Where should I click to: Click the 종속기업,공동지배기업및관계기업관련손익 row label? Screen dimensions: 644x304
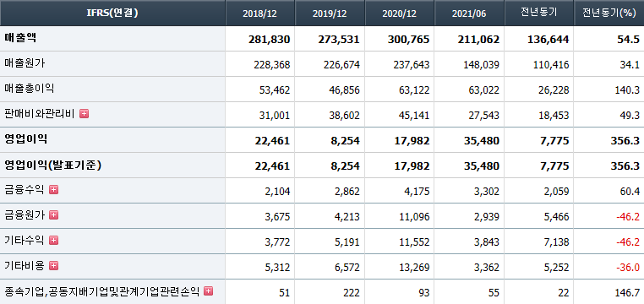click(102, 291)
